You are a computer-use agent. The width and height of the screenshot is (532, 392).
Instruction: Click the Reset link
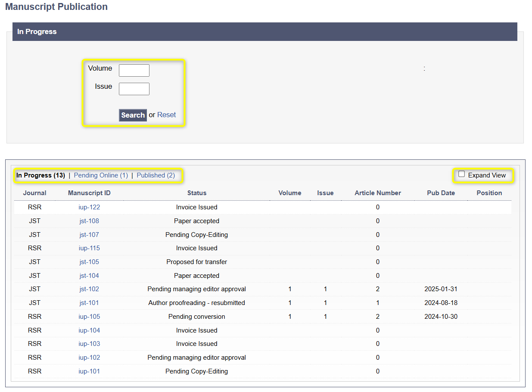(166, 115)
